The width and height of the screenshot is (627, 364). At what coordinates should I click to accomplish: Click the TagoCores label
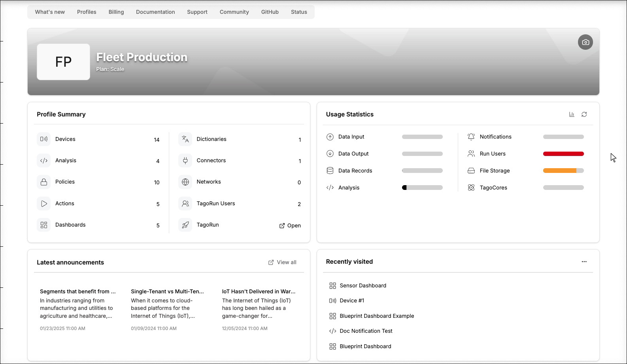pyautogui.click(x=493, y=188)
